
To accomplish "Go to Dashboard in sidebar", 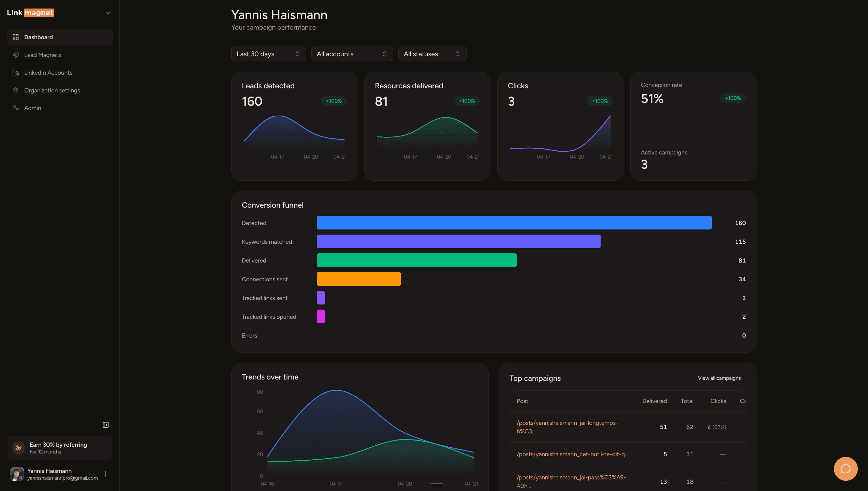I will point(60,37).
